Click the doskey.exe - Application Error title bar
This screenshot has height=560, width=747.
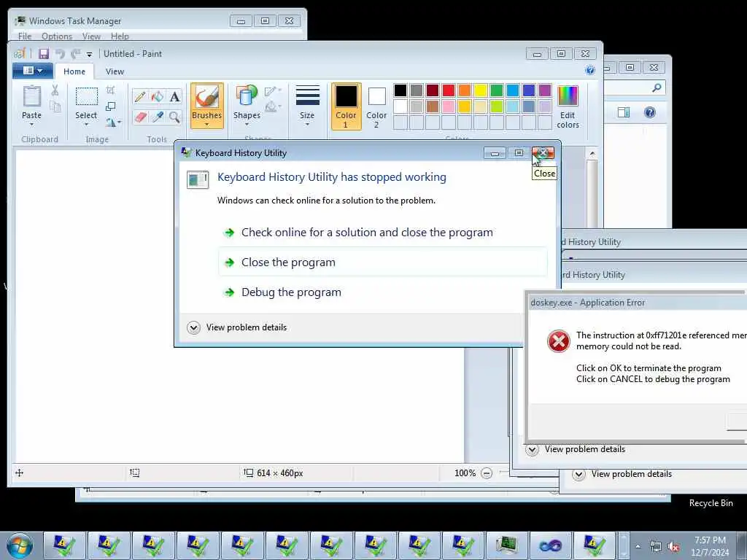[638, 303]
